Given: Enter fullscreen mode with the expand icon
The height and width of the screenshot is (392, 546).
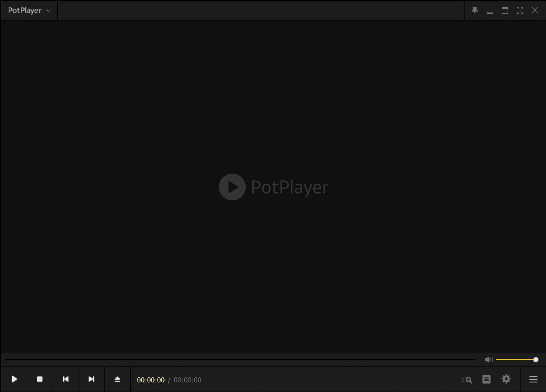Looking at the screenshot, I should click(520, 10).
